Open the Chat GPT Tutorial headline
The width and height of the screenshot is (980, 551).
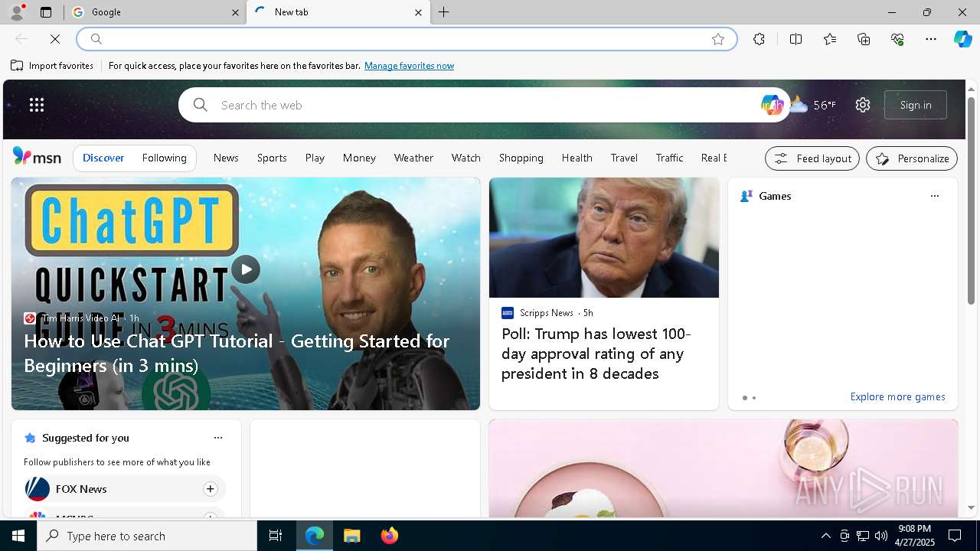[x=237, y=353]
